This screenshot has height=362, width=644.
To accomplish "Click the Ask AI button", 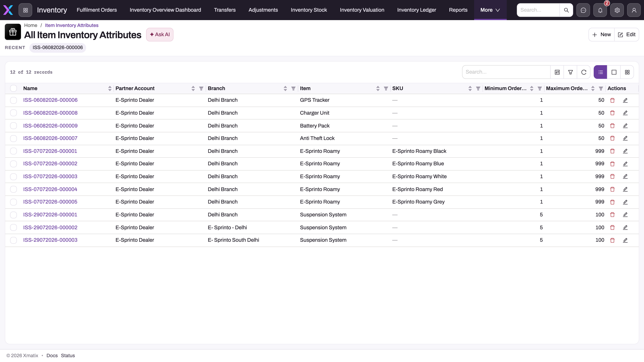I will (160, 34).
